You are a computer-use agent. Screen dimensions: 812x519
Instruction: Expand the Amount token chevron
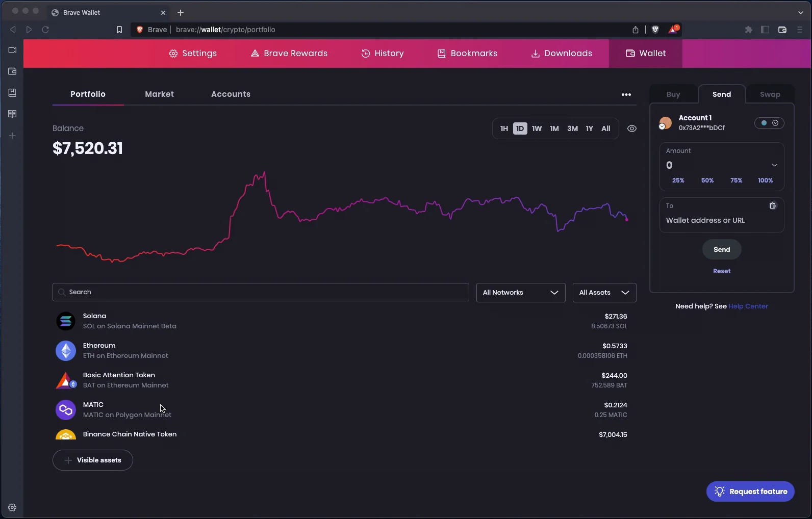coord(774,165)
